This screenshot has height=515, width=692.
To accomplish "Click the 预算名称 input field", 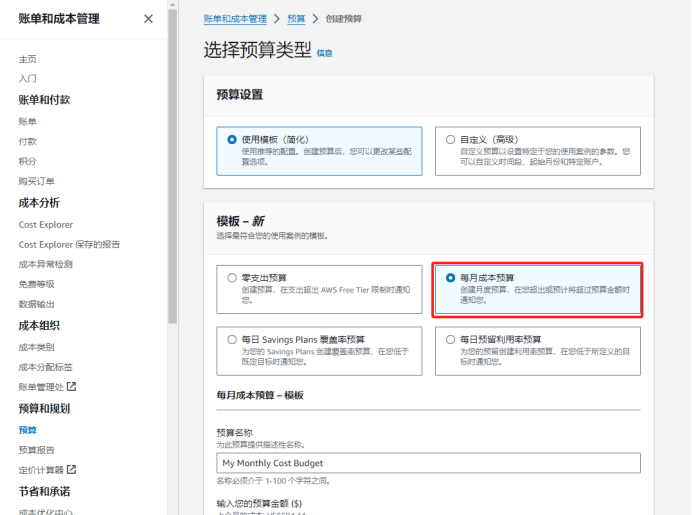I will (428, 463).
